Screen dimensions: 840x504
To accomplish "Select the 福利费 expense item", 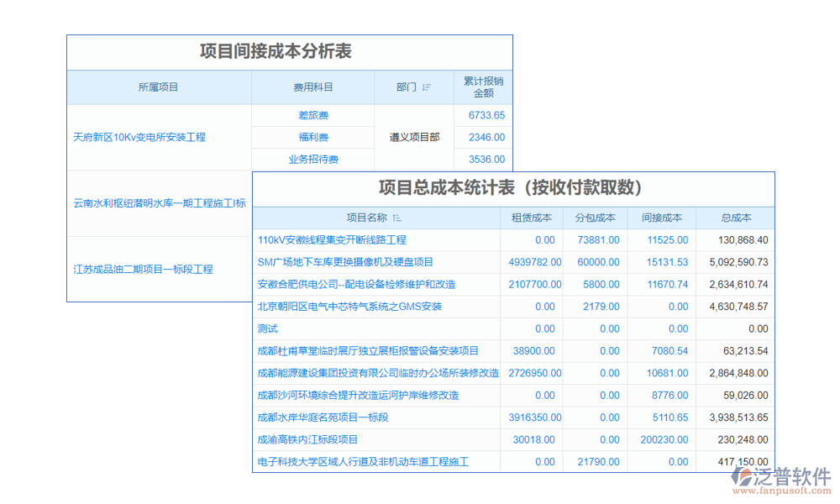I will point(312,138).
